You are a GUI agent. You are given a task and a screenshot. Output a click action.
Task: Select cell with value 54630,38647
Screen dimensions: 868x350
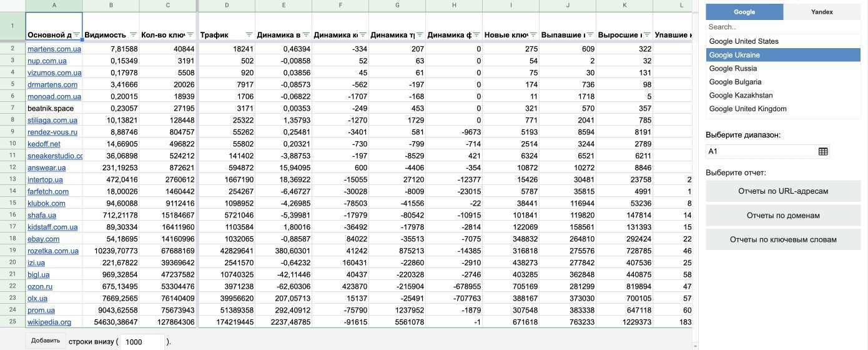pyautogui.click(x=111, y=322)
